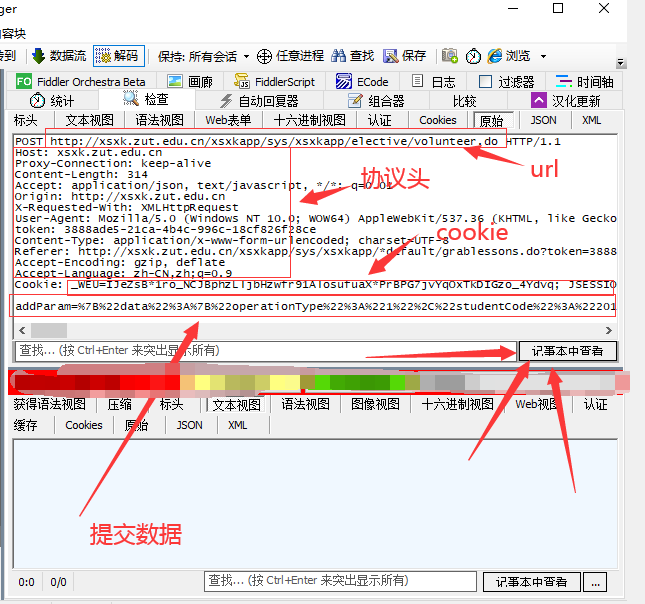The image size is (645, 604).
Task: Select request 语法视图 tab in upper panel
Action: tap(160, 120)
